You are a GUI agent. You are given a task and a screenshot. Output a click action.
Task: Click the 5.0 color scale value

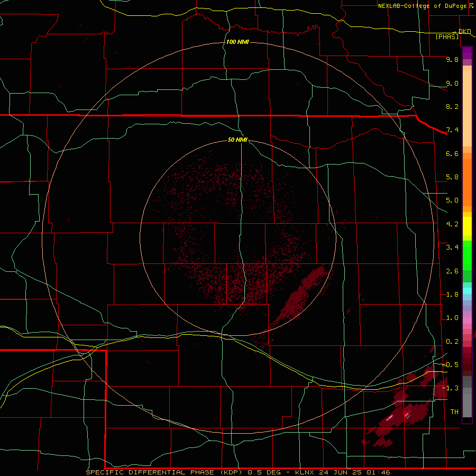click(452, 200)
